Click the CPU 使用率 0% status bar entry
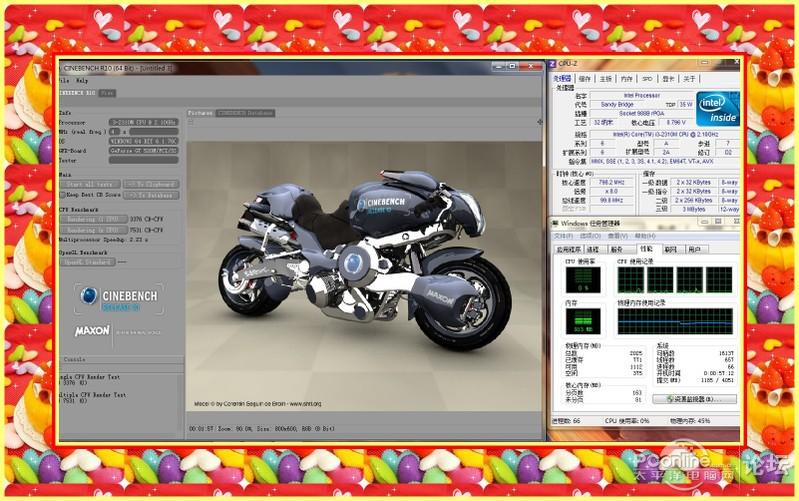 click(x=627, y=421)
